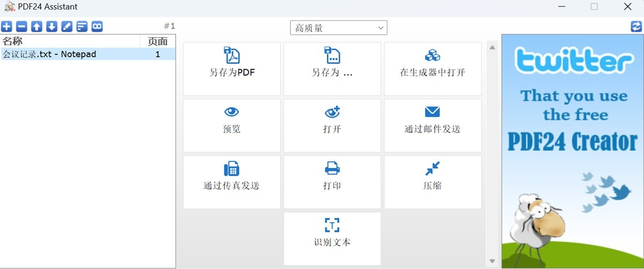Image resolution: width=644 pixels, height=269 pixels.
Task: Open document via 在生成器中打开
Action: (x=433, y=69)
